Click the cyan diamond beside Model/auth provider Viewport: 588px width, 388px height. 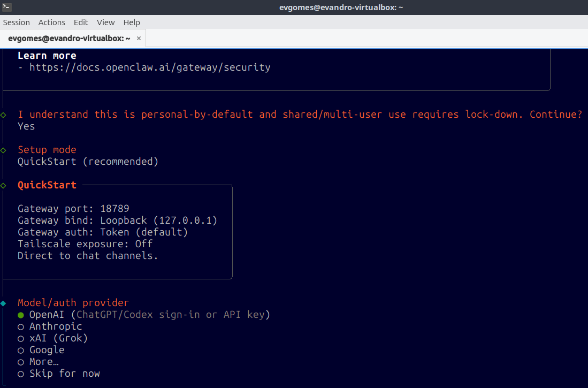coord(3,303)
